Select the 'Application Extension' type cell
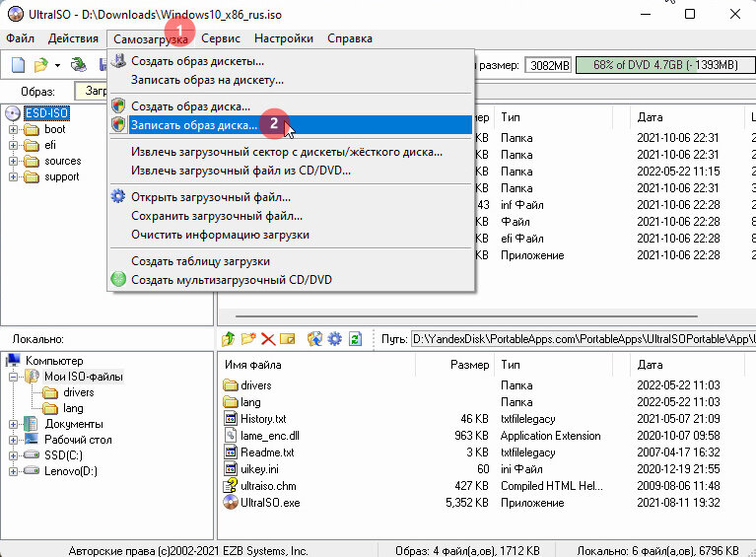The image size is (756, 557). [550, 436]
